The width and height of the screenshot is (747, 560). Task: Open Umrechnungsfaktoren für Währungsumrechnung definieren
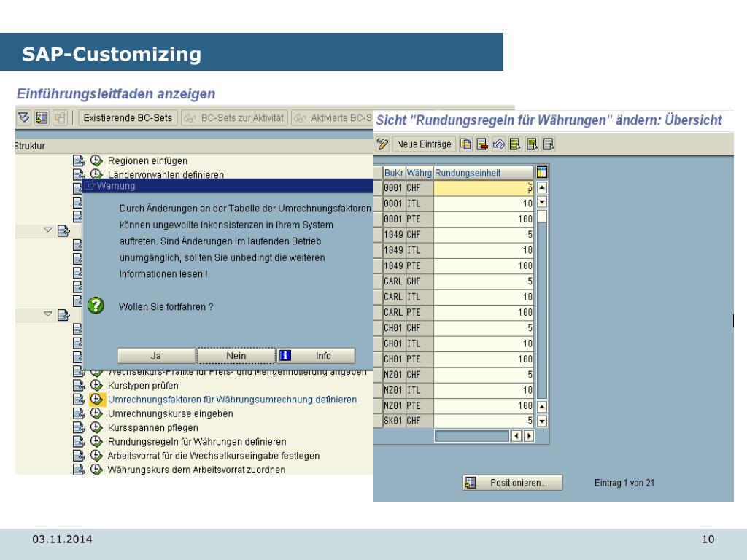(x=232, y=400)
